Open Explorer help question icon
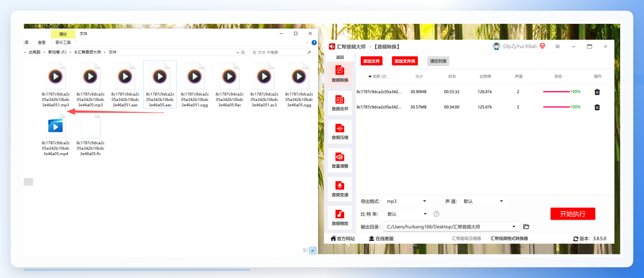Viewport: 644px width, 278px height. pyautogui.click(x=314, y=43)
